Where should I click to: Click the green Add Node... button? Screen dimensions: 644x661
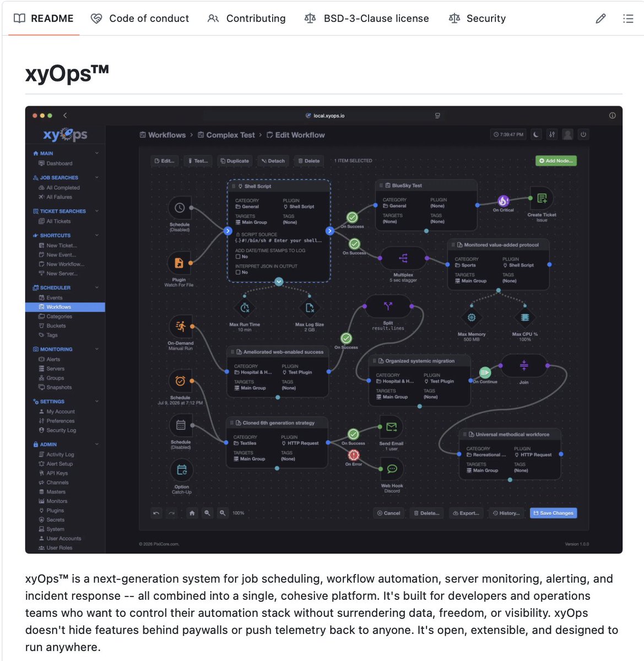click(x=556, y=161)
